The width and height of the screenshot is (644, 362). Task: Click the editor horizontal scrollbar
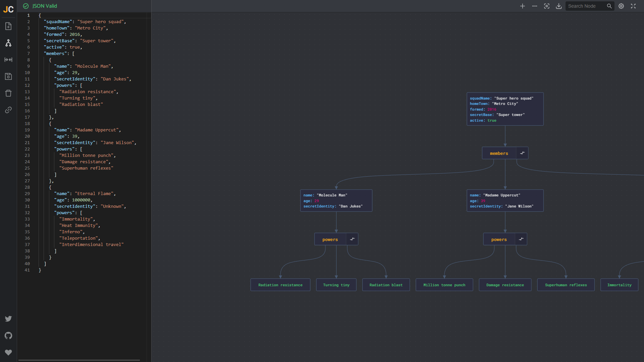click(x=79, y=360)
